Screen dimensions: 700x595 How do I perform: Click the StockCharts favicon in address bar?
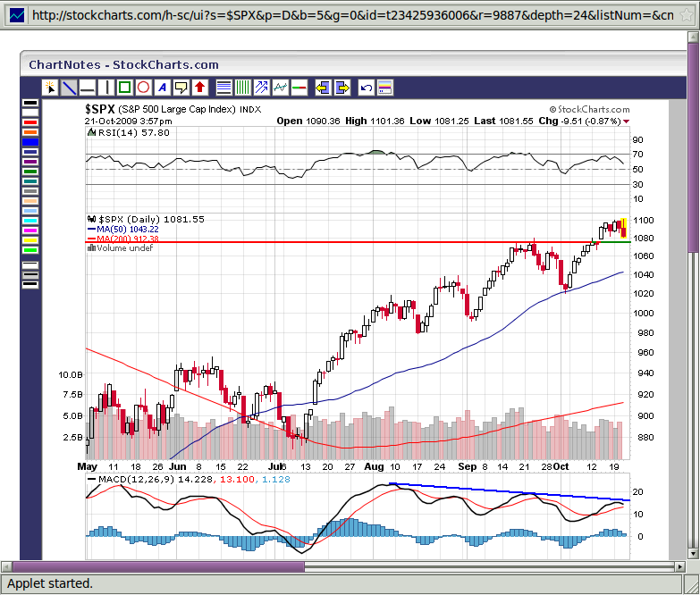pyautogui.click(x=17, y=15)
